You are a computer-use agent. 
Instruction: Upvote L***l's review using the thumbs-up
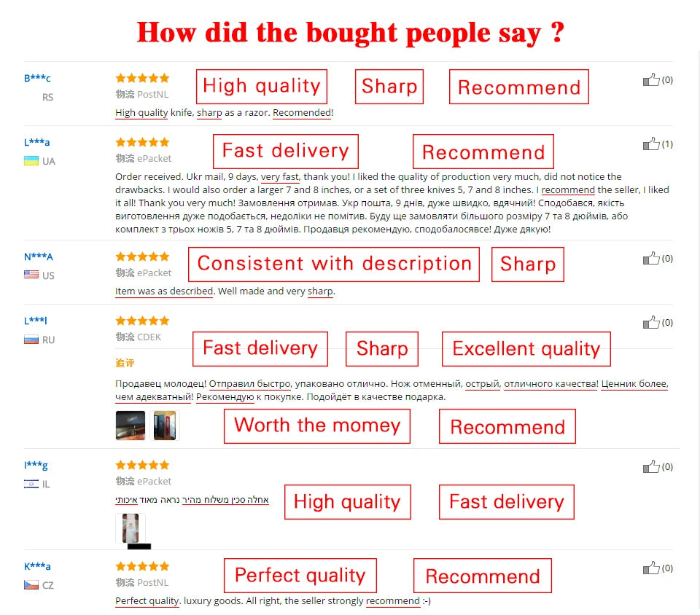[650, 323]
